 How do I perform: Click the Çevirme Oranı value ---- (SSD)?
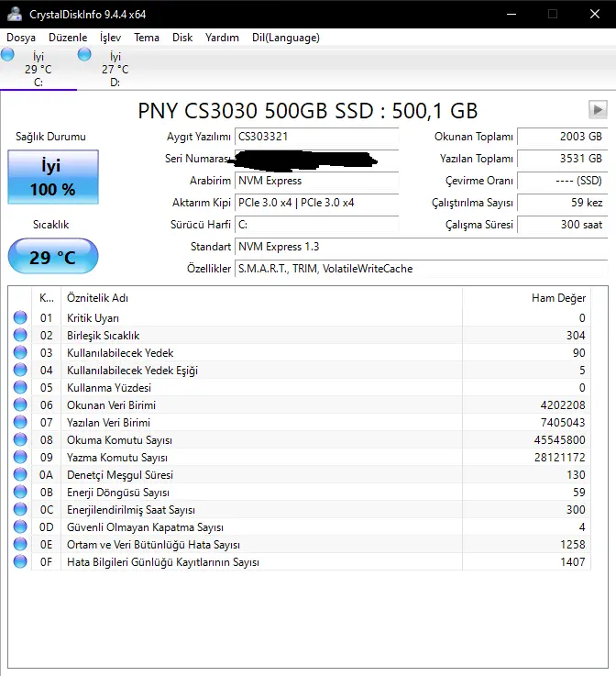562,181
